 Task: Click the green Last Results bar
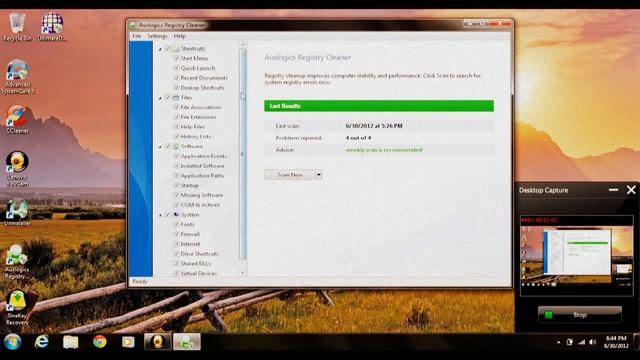coord(379,106)
